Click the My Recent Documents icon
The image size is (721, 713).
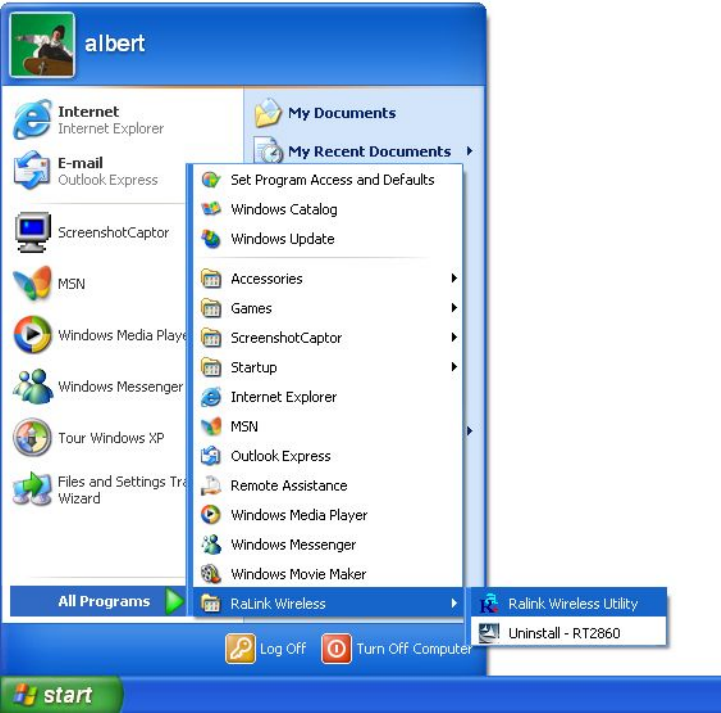(x=269, y=150)
